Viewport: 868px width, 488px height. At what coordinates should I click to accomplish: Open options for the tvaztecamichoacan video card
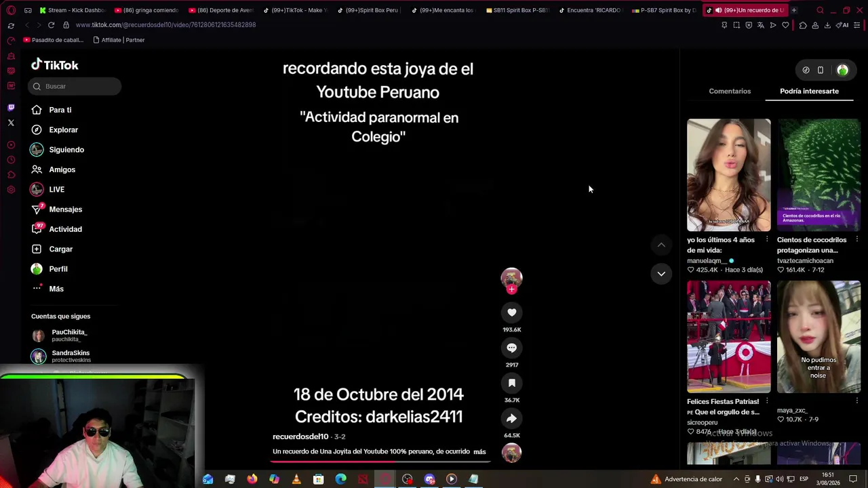click(x=857, y=240)
